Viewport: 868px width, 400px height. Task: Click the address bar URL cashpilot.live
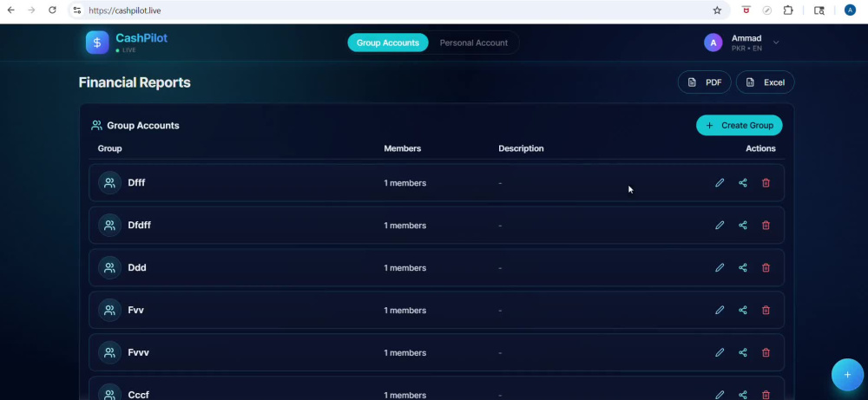point(124,10)
